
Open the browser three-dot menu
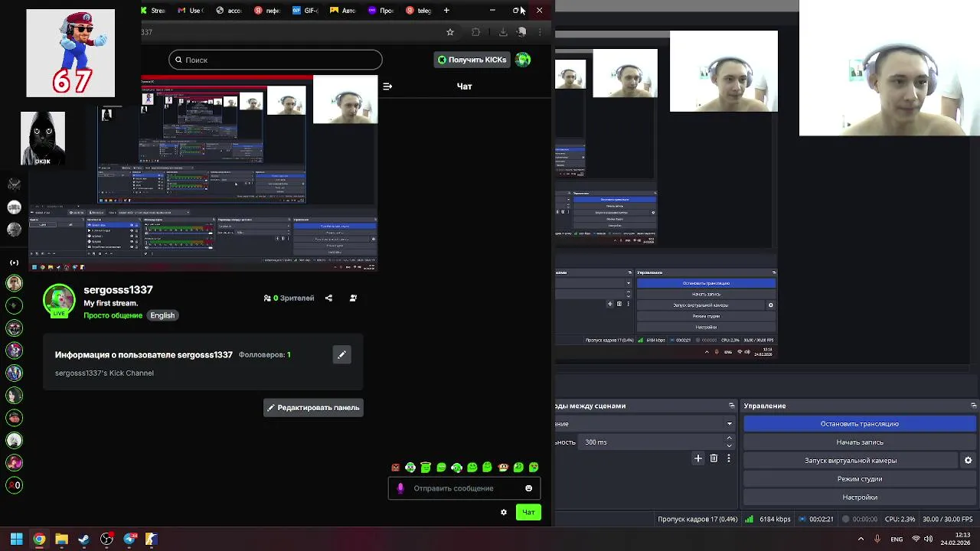[x=541, y=32]
